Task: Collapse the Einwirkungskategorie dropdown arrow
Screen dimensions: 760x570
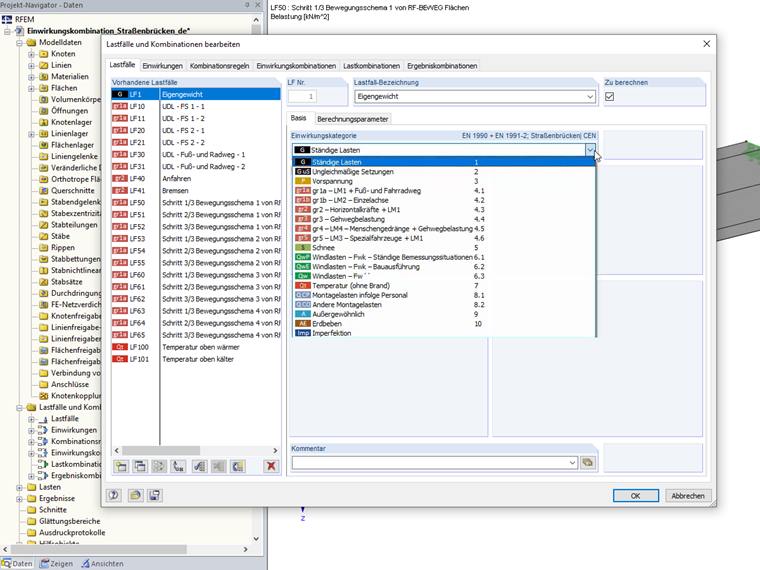Action: click(590, 150)
